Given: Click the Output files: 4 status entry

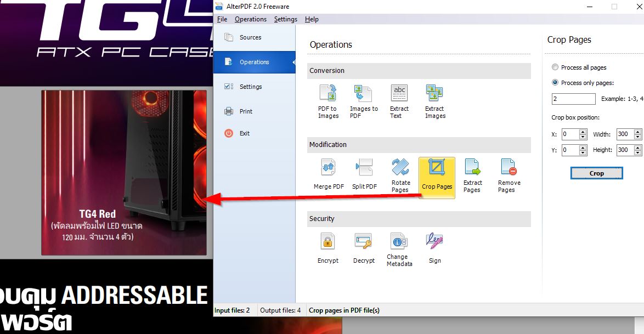Looking at the screenshot, I should [x=280, y=310].
